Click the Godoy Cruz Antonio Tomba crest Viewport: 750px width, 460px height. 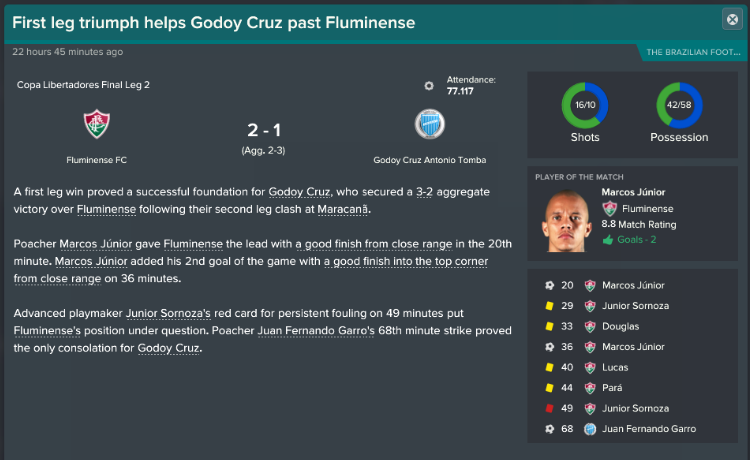[430, 124]
